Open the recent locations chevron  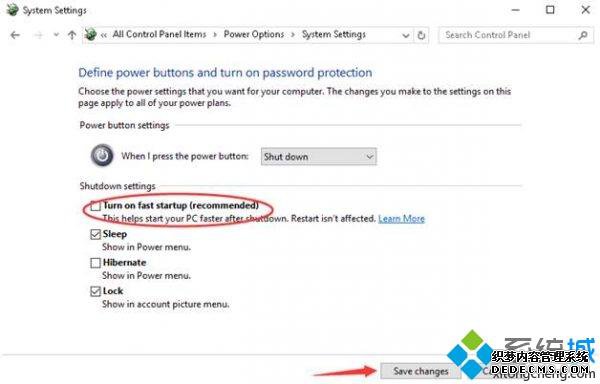click(56, 35)
